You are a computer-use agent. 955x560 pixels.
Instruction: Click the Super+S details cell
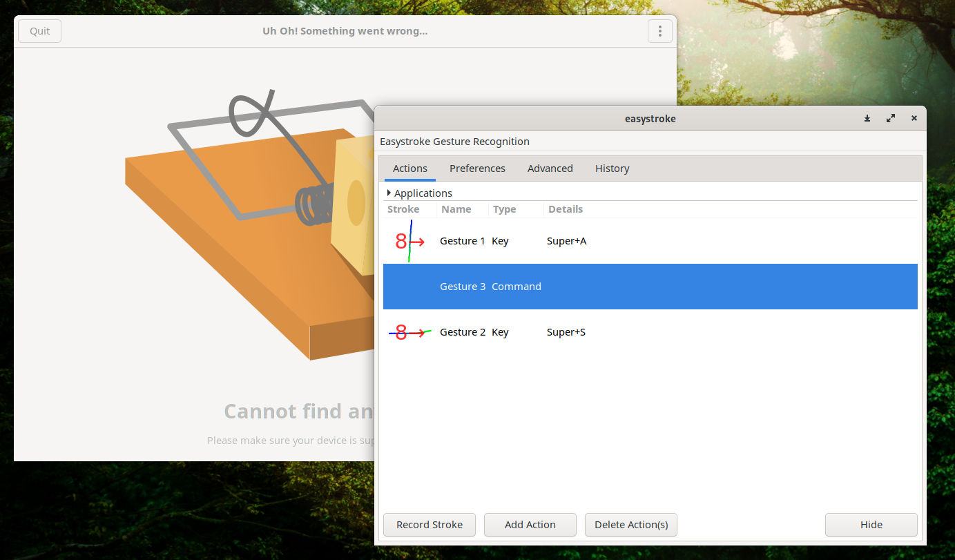click(x=566, y=332)
